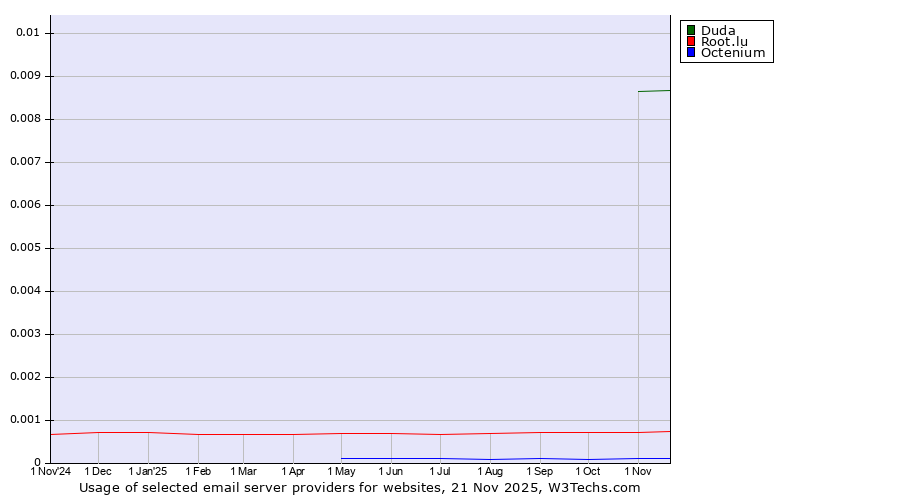Click the 1 Apr x-axis label

tap(293, 471)
